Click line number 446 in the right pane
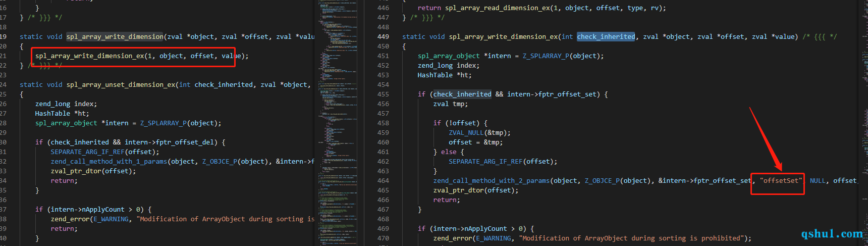Image resolution: width=868 pixels, height=246 pixels. pyautogui.click(x=384, y=8)
